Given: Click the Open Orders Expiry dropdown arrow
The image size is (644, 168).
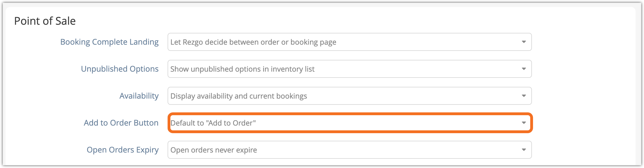Looking at the screenshot, I should pyautogui.click(x=523, y=150).
